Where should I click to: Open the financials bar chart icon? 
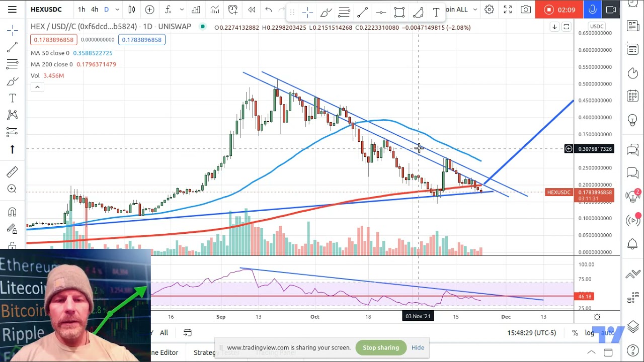[196, 10]
